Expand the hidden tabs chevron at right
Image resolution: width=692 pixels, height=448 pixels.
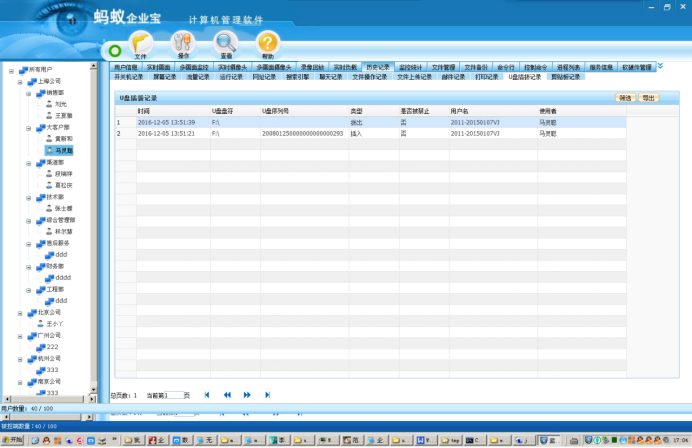pos(660,66)
